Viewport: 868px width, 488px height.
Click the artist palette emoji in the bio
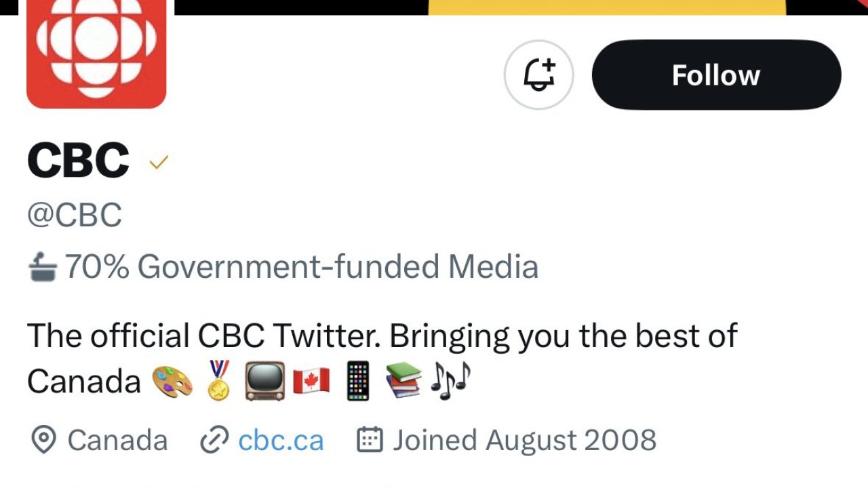pyautogui.click(x=172, y=380)
